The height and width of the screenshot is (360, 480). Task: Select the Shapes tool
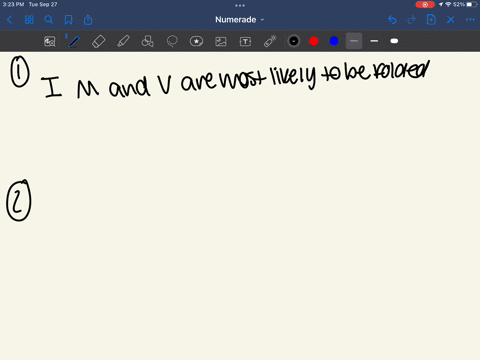click(x=147, y=41)
